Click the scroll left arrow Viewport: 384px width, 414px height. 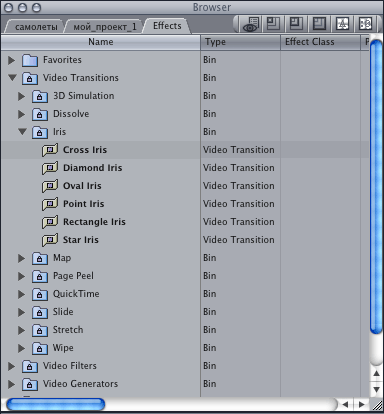pyautogui.click(x=345, y=405)
